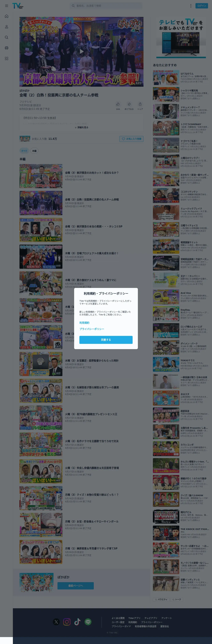The width and height of the screenshot is (212, 644).
Task: Expand 詳細を見る description
Action: [x=81, y=128]
